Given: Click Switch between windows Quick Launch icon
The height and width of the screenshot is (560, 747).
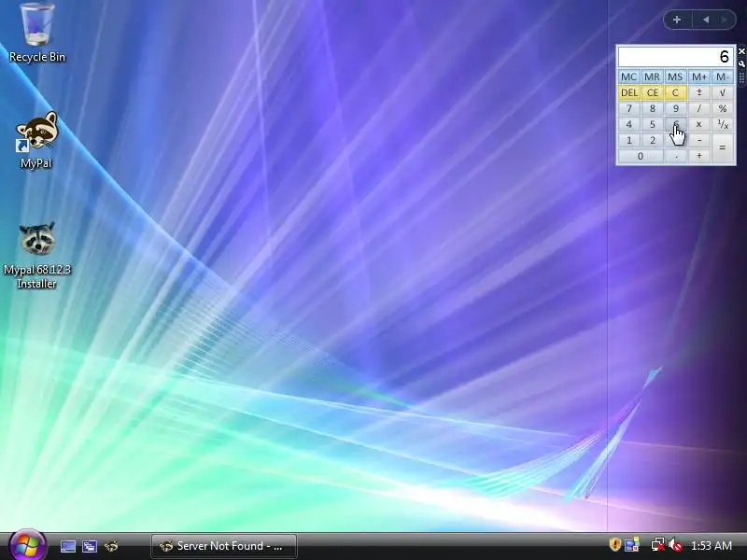Looking at the screenshot, I should click(x=90, y=546).
